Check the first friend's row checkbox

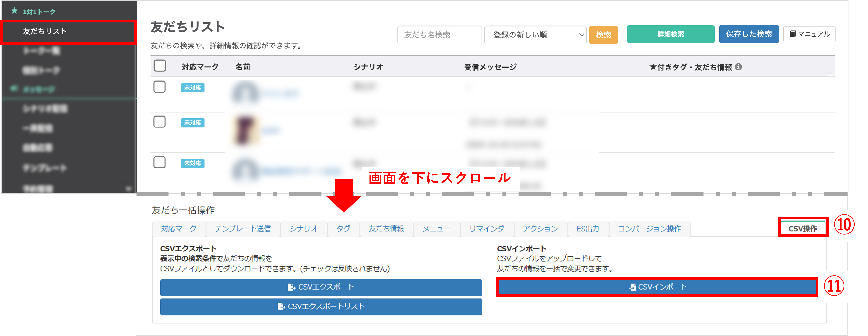(x=160, y=87)
